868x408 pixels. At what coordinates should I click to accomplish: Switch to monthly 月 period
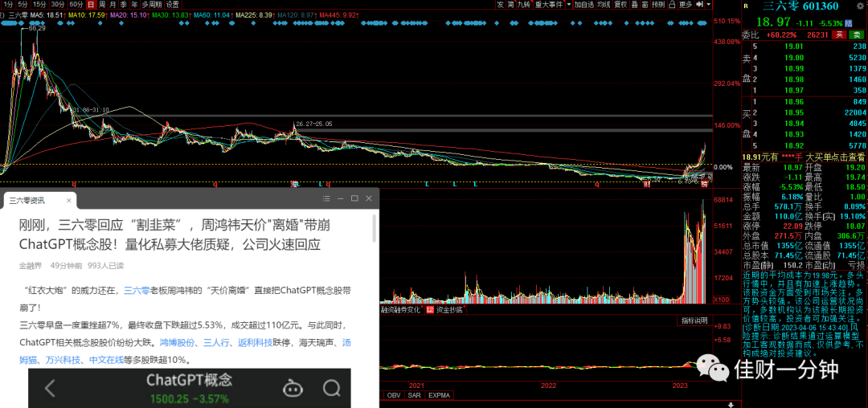pyautogui.click(x=114, y=4)
